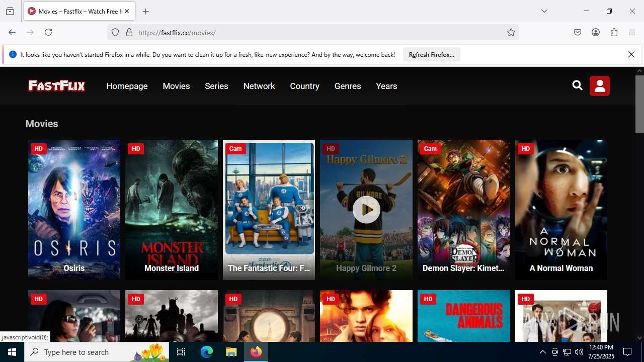View site information via the padlock icon
The image size is (644, 362).
(x=129, y=32)
